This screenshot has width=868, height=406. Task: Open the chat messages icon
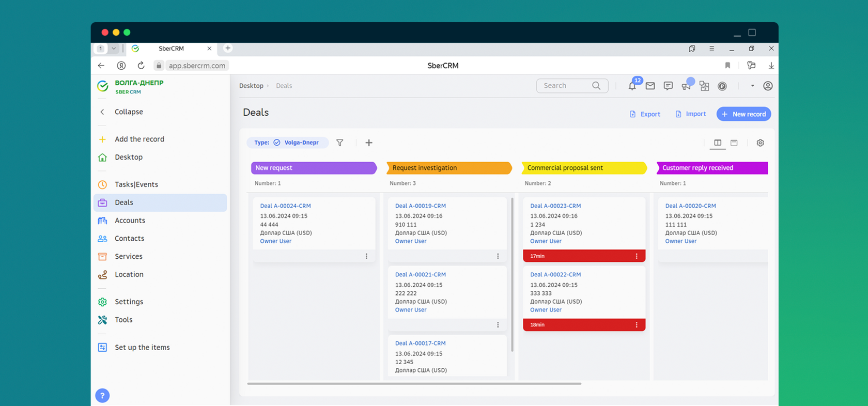click(x=668, y=86)
